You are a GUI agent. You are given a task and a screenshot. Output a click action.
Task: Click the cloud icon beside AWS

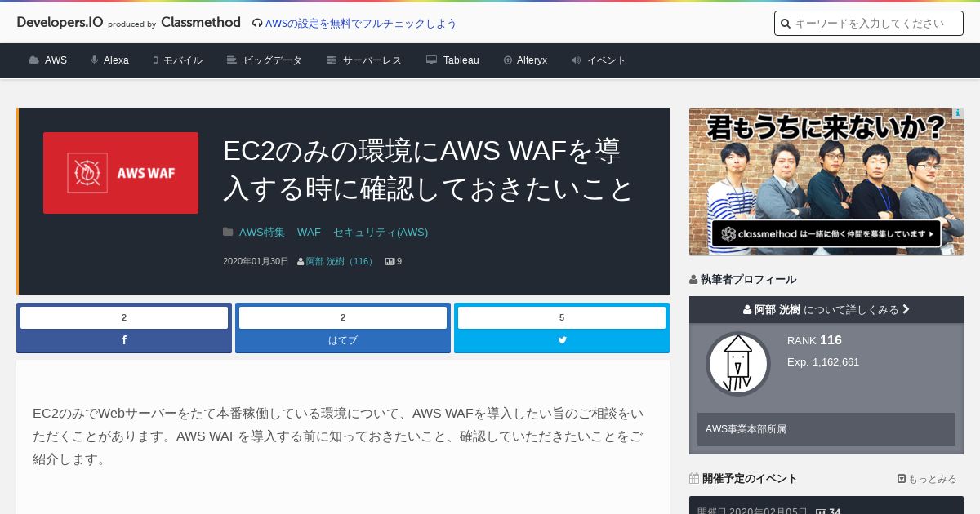click(33, 60)
